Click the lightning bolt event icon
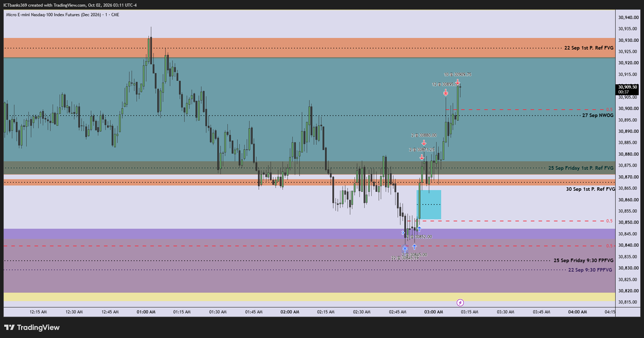Viewport: 644px width, 338px height. click(x=460, y=303)
